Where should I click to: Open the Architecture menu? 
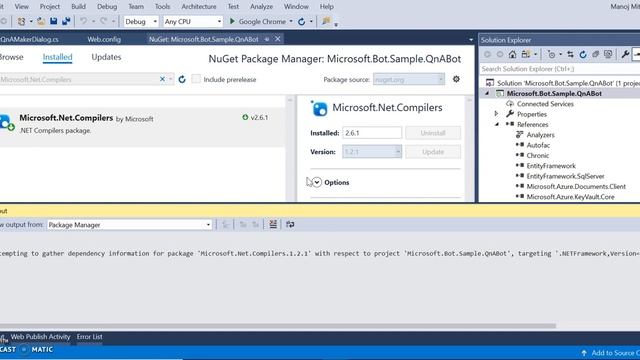click(199, 7)
